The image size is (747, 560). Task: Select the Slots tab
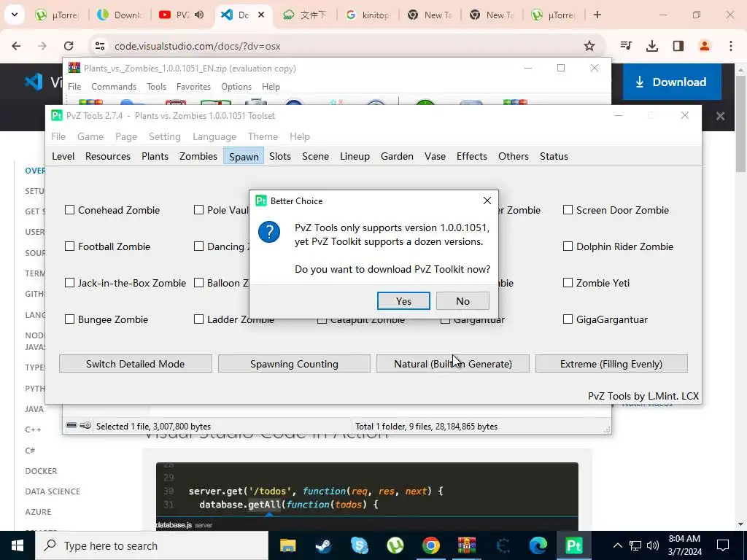click(279, 156)
